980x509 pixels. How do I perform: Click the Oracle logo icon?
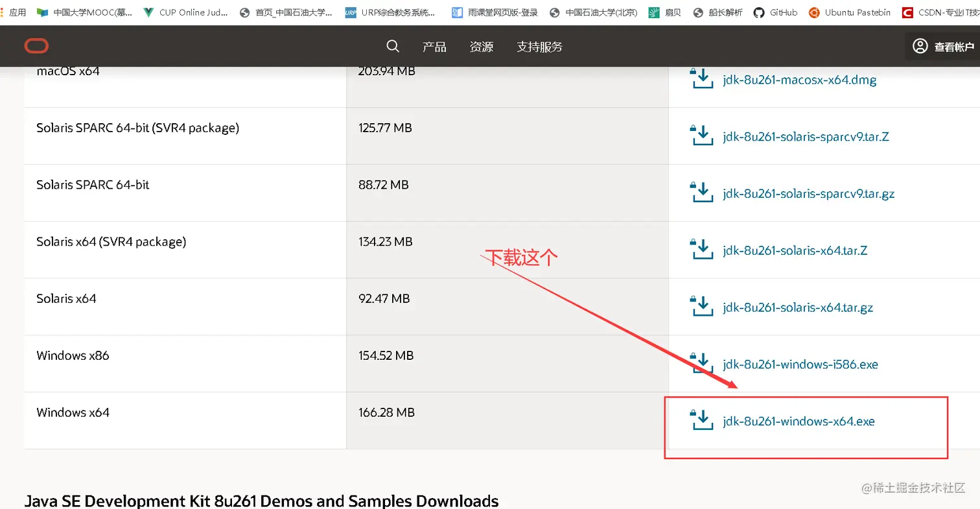coord(37,46)
